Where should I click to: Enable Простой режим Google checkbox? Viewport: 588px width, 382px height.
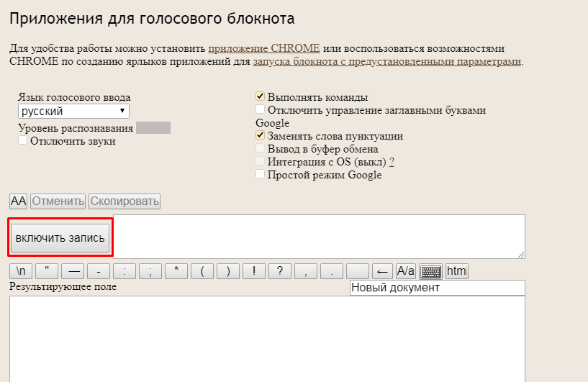point(261,174)
